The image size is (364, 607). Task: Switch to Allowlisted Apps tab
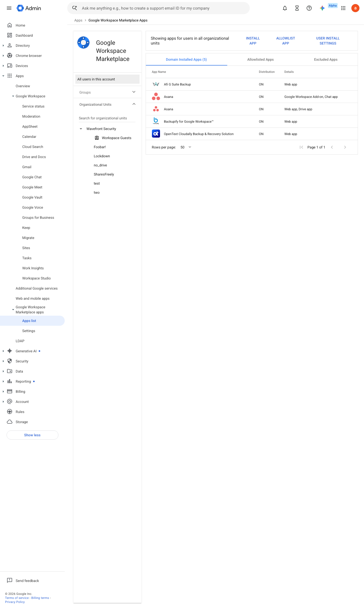(260, 59)
